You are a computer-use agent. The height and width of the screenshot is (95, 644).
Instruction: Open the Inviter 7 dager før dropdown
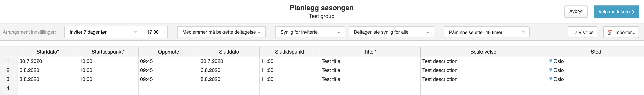pyautogui.click(x=103, y=32)
